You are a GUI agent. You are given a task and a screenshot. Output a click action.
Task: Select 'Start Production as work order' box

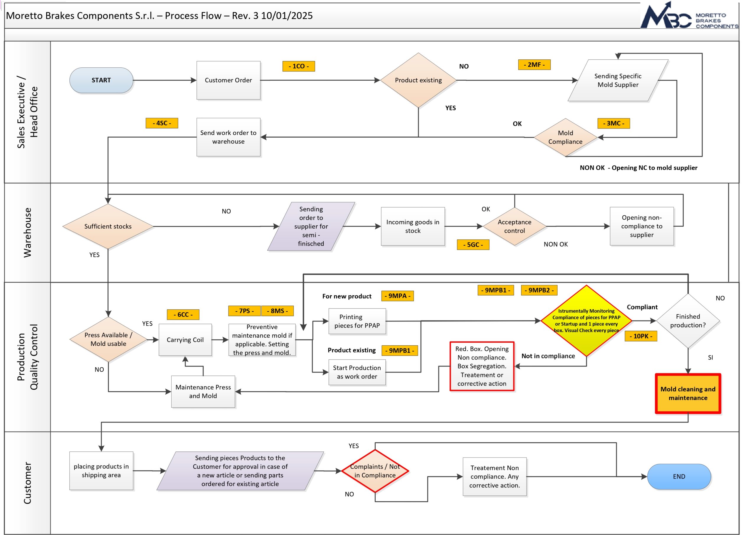click(x=357, y=372)
